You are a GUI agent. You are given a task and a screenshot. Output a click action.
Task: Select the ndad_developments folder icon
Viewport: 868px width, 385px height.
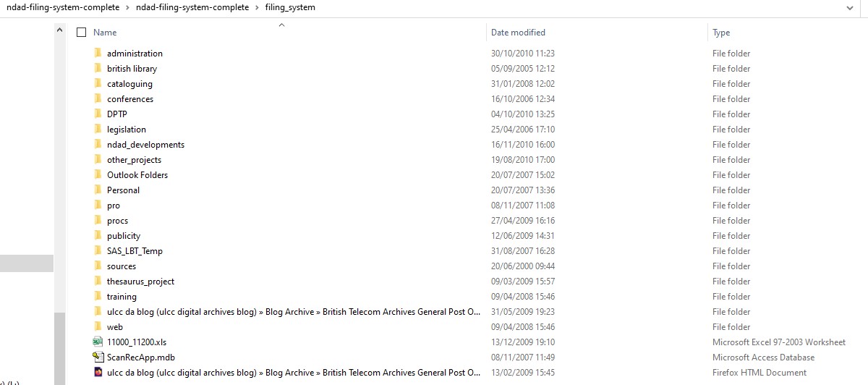click(x=98, y=144)
